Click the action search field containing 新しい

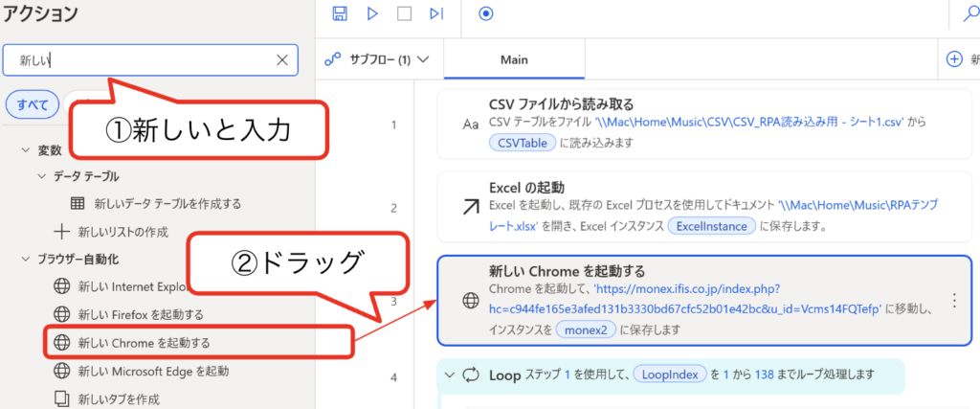tap(144, 60)
